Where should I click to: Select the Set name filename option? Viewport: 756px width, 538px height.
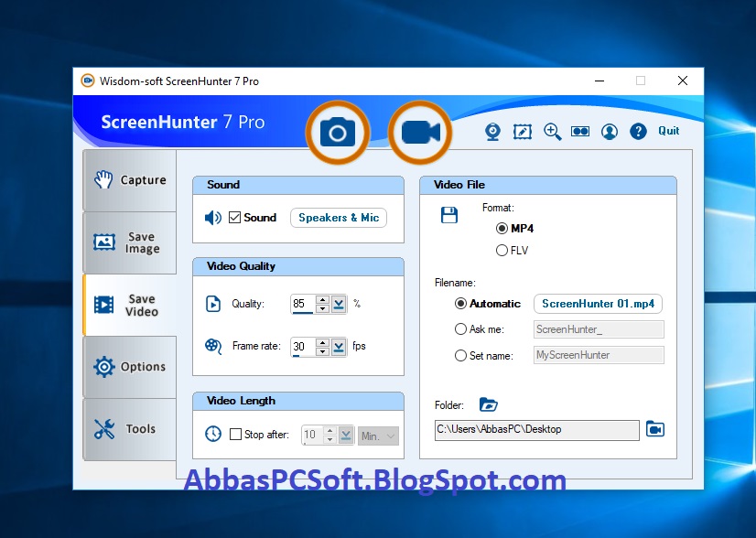point(461,355)
